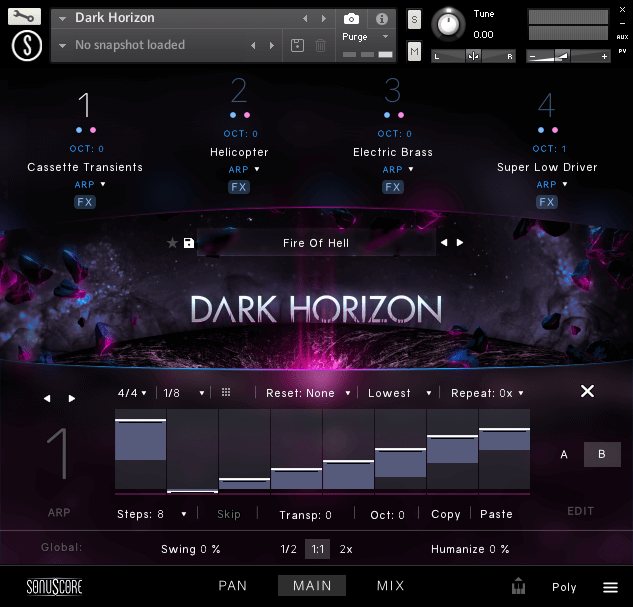The image size is (633, 607).
Task: Open the Steps: 8 dropdown
Action: [152, 514]
